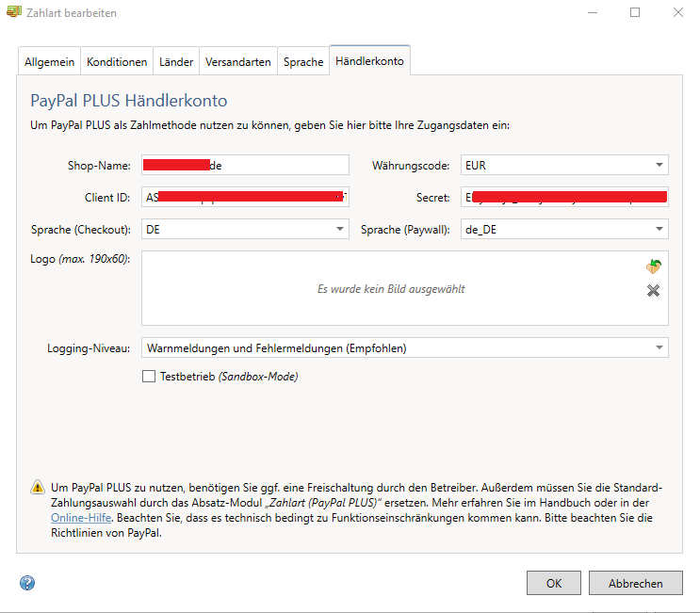Click the Abbrechen button
The height and width of the screenshot is (613, 700).
[636, 583]
